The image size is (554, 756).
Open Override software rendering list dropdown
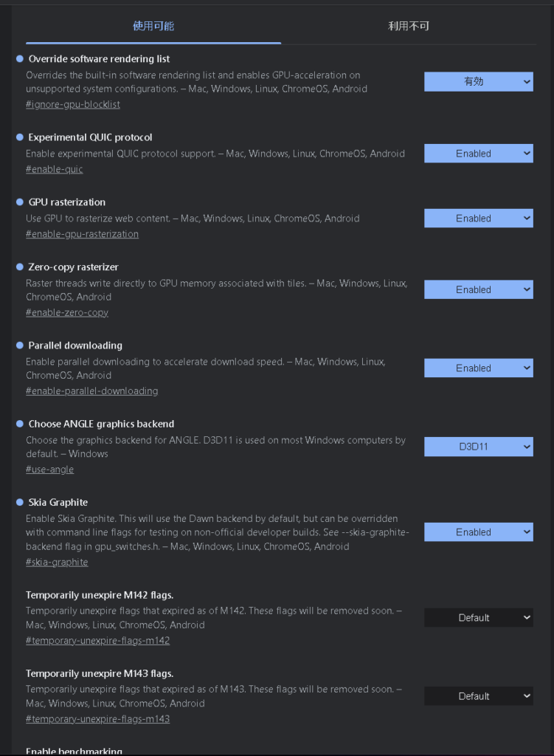pos(478,82)
